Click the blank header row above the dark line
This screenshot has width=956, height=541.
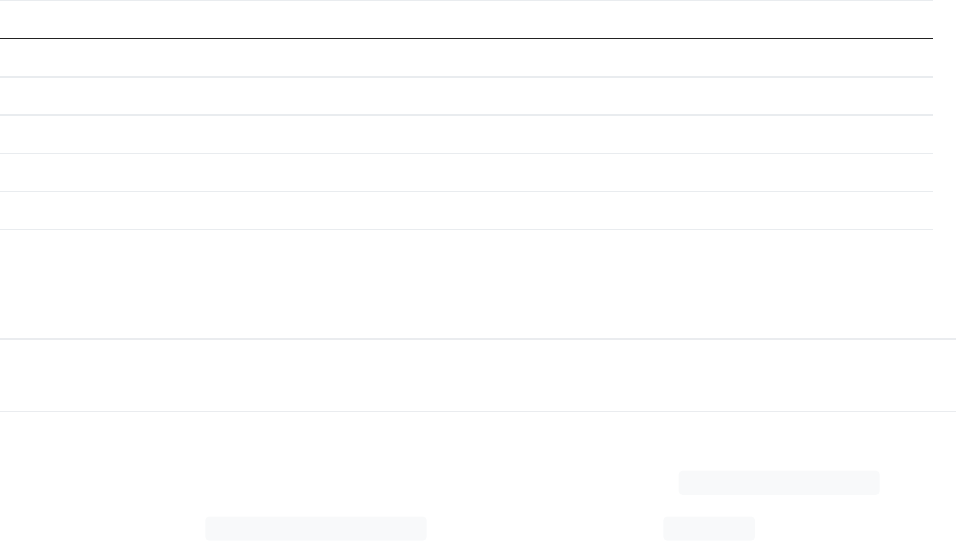coord(466,20)
